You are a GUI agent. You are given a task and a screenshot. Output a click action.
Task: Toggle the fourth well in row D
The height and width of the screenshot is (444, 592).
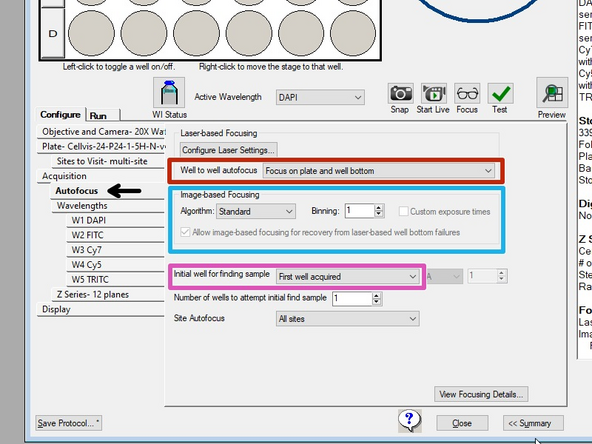click(x=248, y=33)
